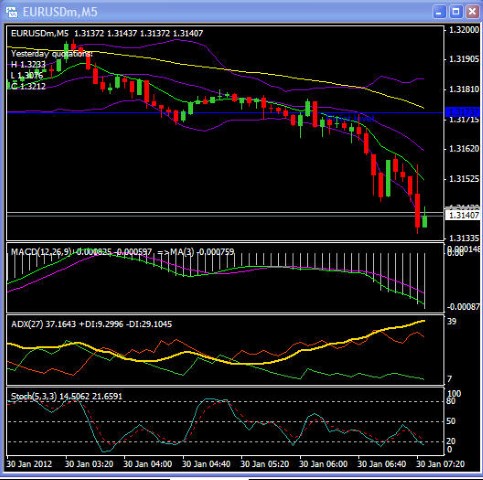Select the ADX(27) indicator label
This screenshot has width=483, height=480.
click(27, 324)
